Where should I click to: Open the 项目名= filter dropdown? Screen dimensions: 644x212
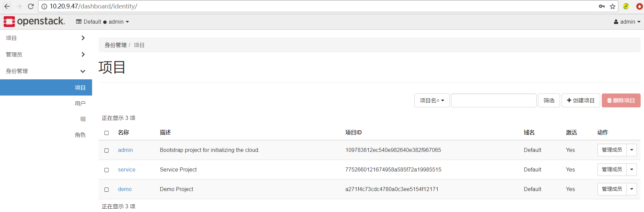coord(432,100)
